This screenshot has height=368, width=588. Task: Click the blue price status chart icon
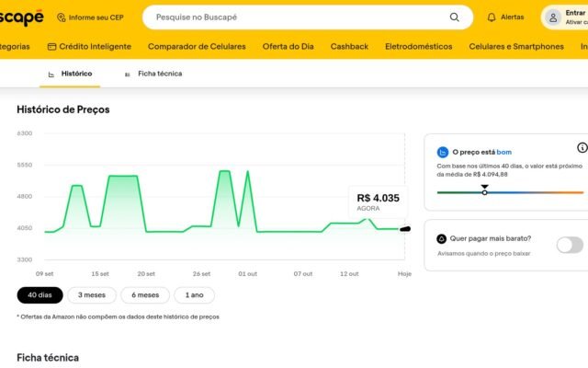click(443, 152)
